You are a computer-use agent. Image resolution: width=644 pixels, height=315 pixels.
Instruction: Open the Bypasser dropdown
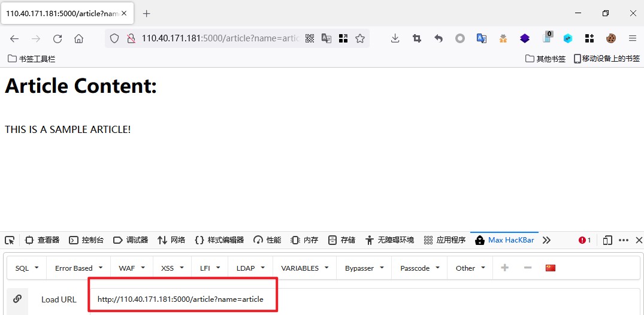364,268
